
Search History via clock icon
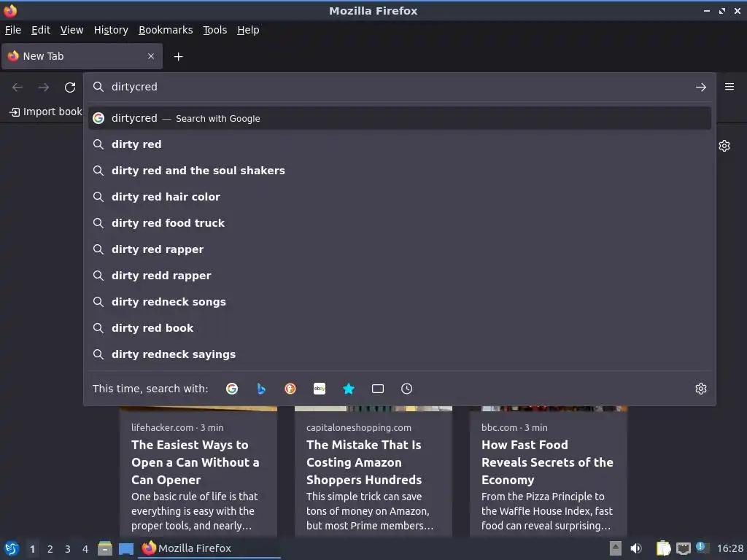(x=407, y=389)
